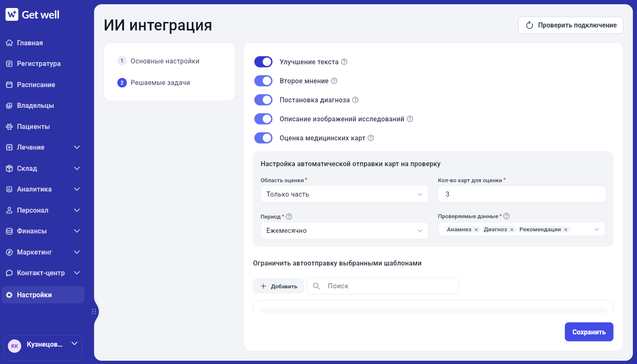
Task: Click help icon next to Постановка диагноза
Action: (x=355, y=100)
